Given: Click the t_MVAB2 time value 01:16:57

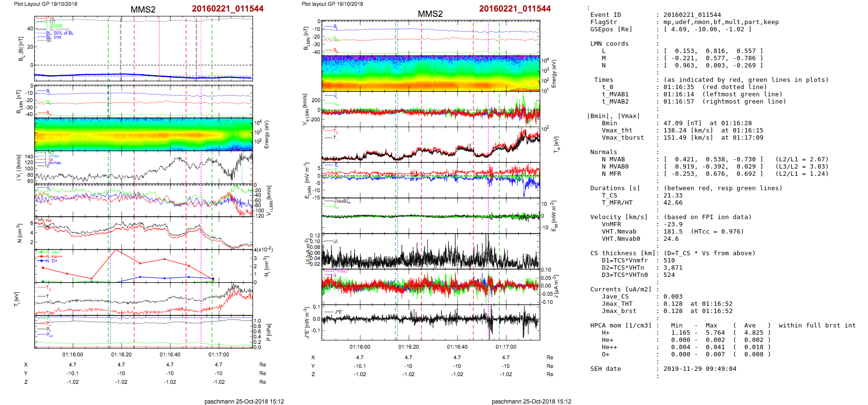Looking at the screenshot, I should coord(678,102).
